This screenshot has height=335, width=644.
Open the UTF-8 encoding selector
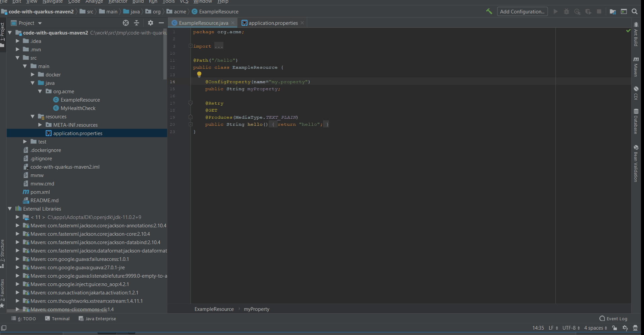pos(570,328)
